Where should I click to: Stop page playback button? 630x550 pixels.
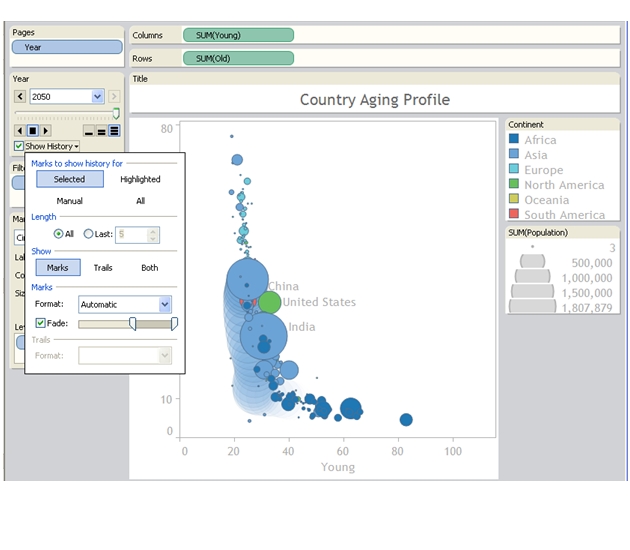coord(33,131)
